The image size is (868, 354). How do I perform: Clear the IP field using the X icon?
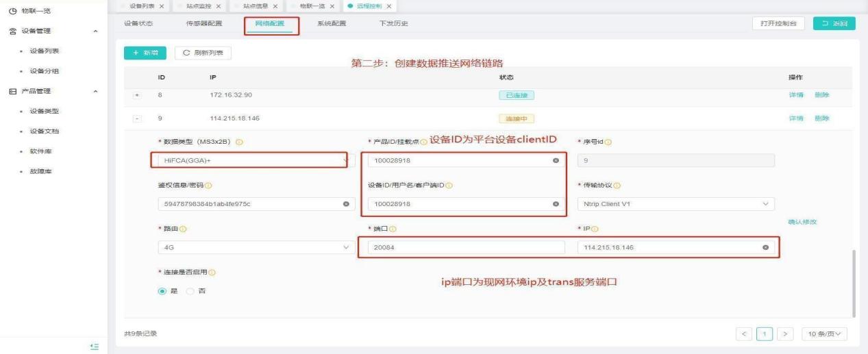[765, 247]
